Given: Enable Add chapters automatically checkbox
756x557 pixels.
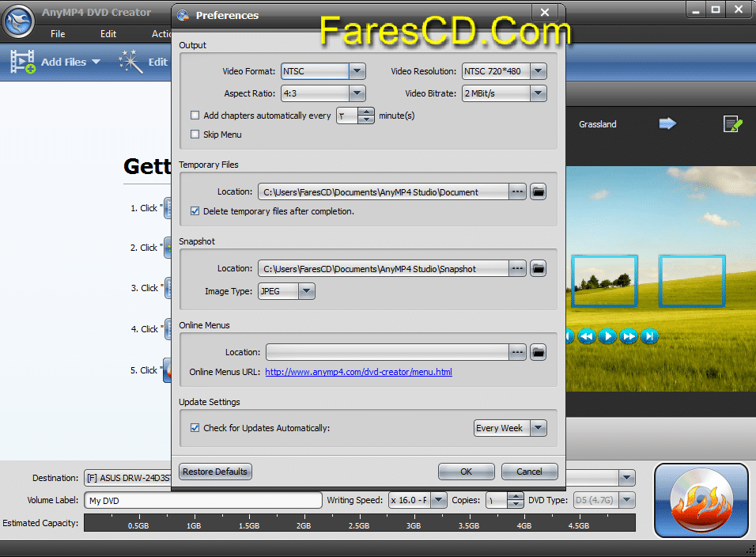Looking at the screenshot, I should pyautogui.click(x=195, y=116).
